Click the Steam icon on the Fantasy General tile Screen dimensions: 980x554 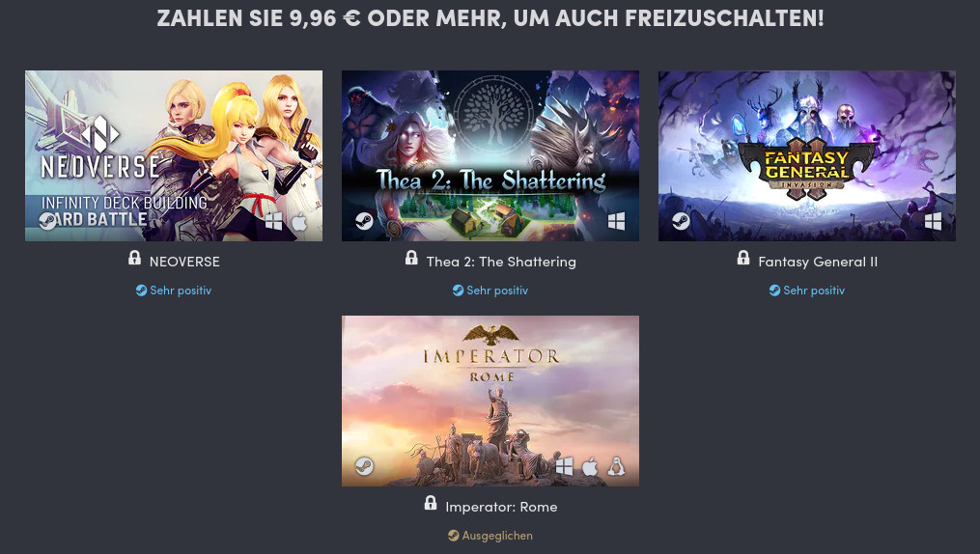681,220
